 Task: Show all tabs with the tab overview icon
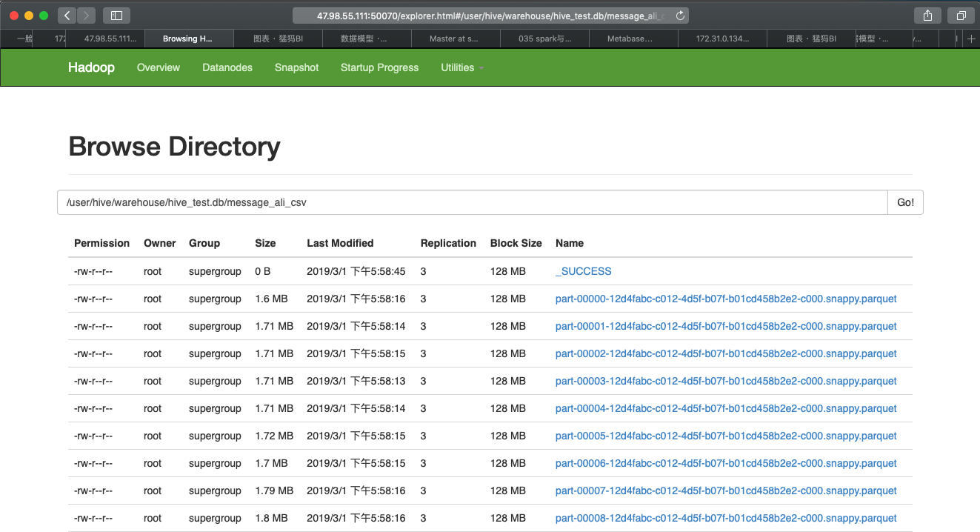[x=960, y=15]
